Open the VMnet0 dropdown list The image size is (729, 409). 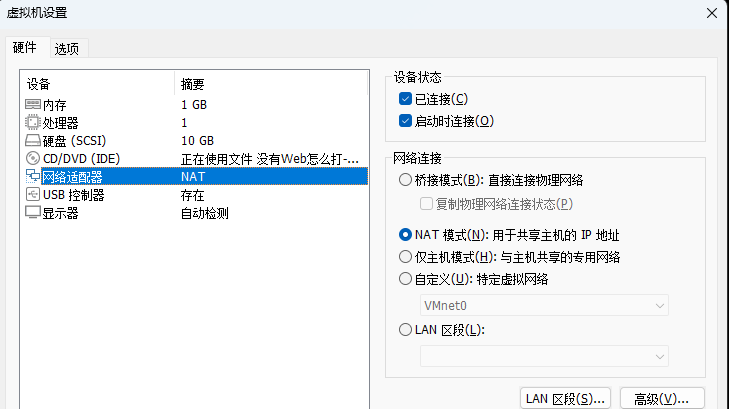point(544,305)
